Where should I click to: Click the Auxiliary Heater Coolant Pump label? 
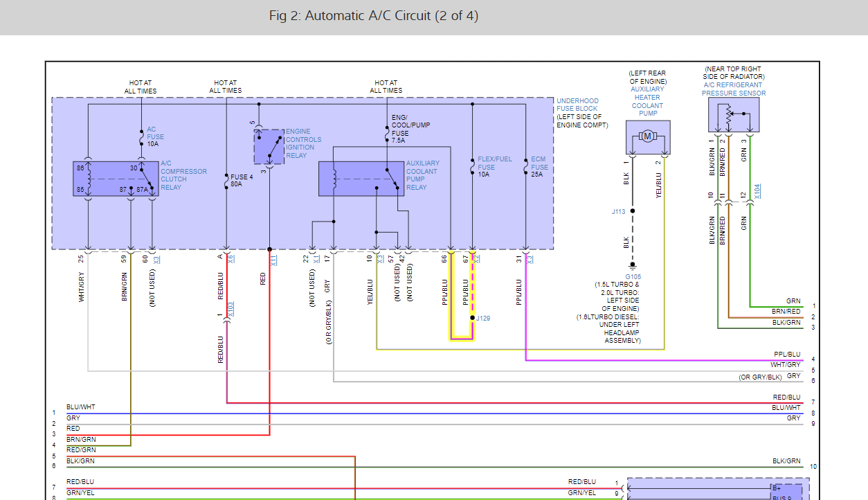click(x=647, y=101)
